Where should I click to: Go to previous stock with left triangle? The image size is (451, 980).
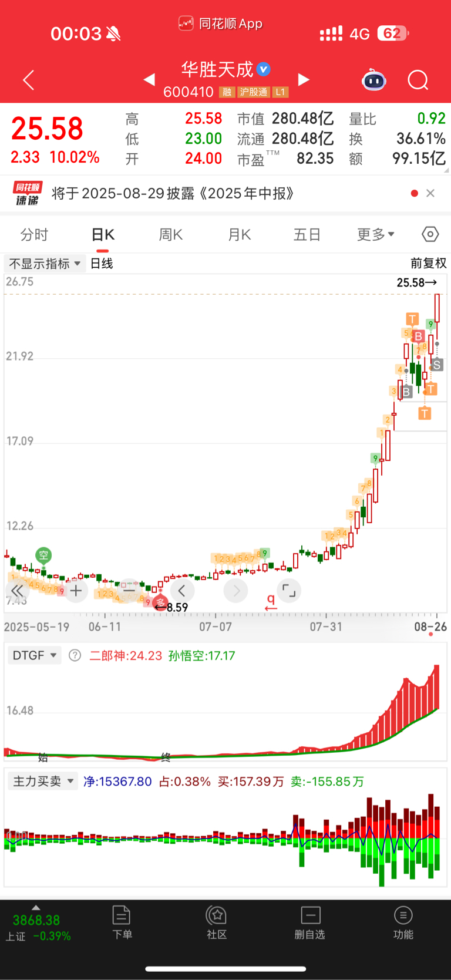point(149,79)
